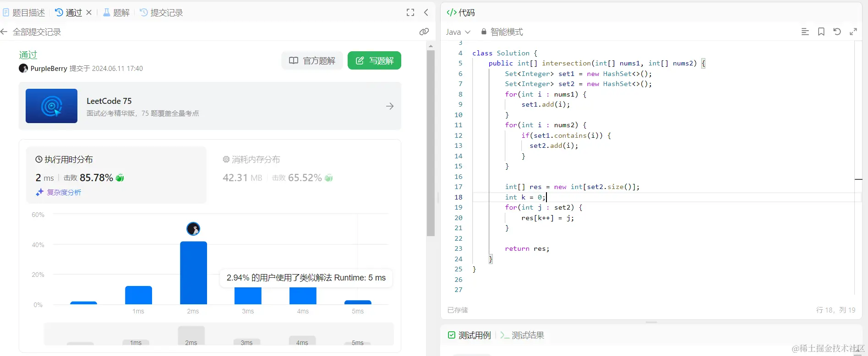This screenshot has width=868, height=356.
Task: Open the 复杂度分析 link
Action: coord(64,192)
